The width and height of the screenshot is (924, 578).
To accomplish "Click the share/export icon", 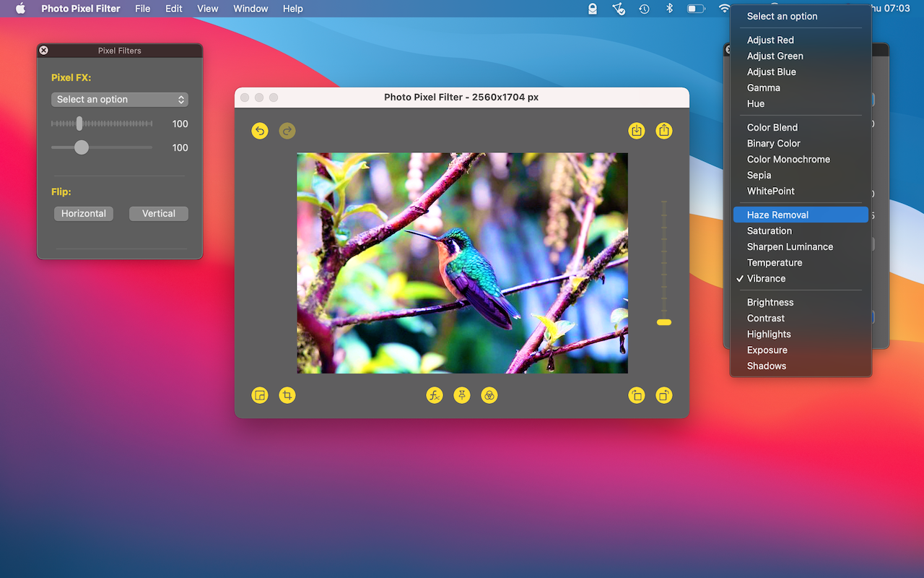I will (664, 131).
